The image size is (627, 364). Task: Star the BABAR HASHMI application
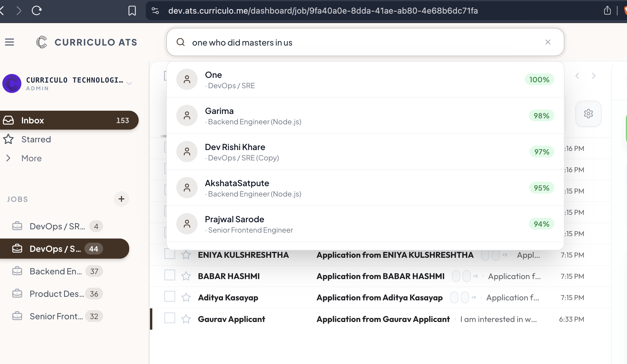click(x=186, y=276)
